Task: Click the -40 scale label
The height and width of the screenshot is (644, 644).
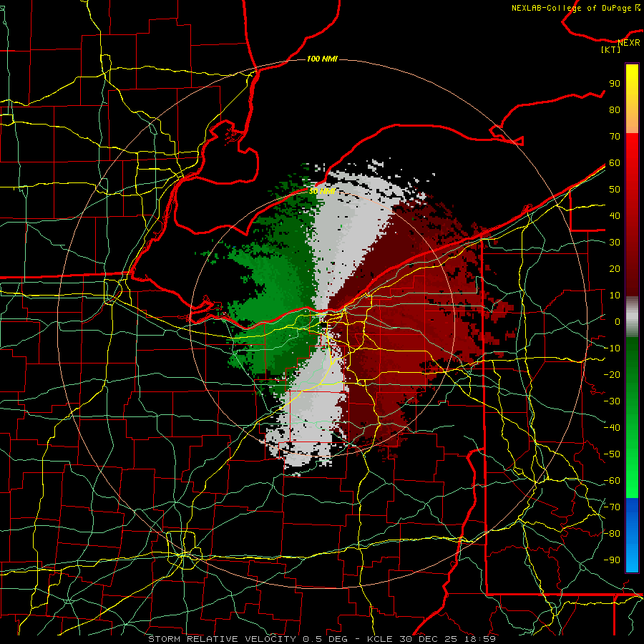Action: pyautogui.click(x=612, y=428)
